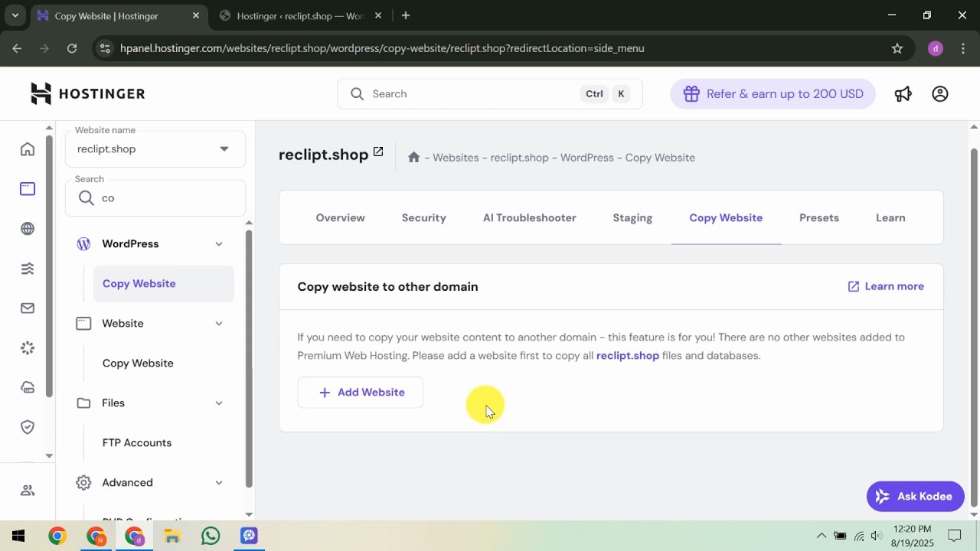
Task: Click the sidebar search field containing 'co'
Action: [x=155, y=197]
